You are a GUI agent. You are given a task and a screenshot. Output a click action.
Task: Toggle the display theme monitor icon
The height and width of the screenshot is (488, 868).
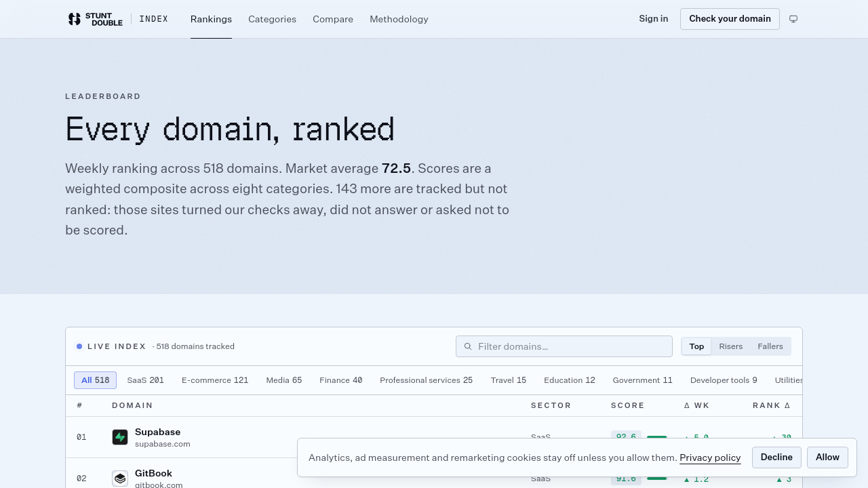(x=793, y=19)
